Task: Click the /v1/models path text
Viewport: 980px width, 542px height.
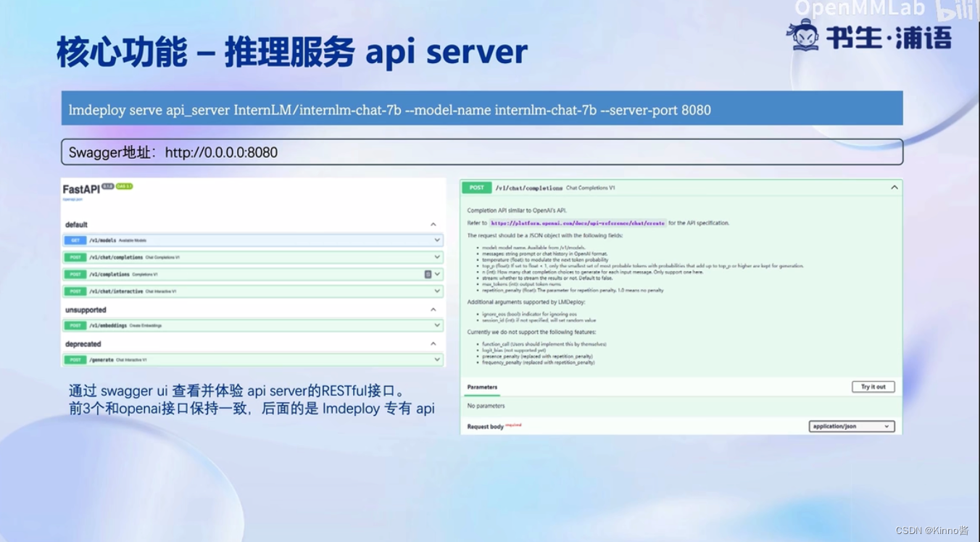Action: point(102,241)
